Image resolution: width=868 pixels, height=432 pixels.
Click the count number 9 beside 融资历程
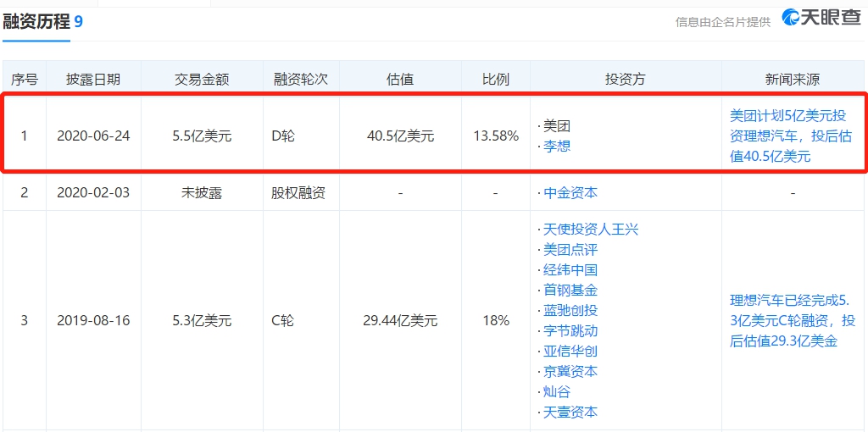point(79,22)
